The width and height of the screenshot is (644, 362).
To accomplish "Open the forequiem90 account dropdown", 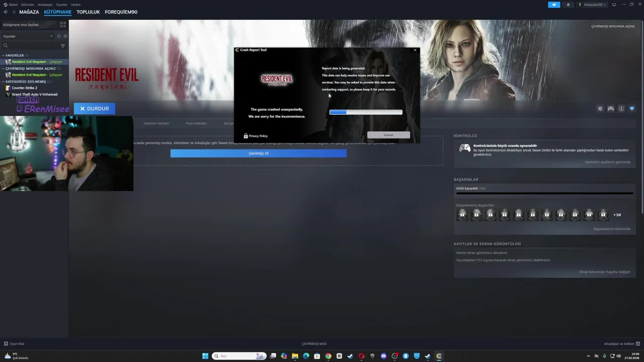I will point(592,5).
